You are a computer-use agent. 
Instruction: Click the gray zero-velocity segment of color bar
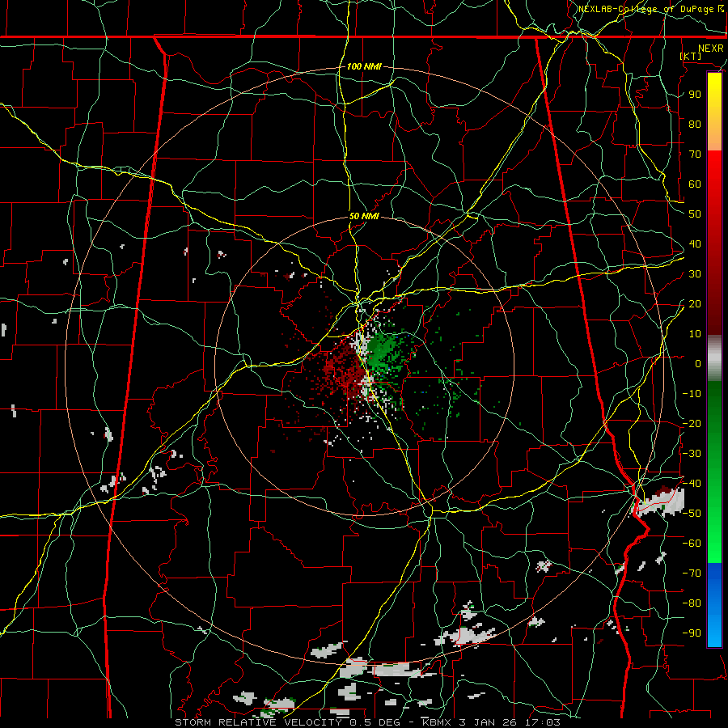[714, 358]
